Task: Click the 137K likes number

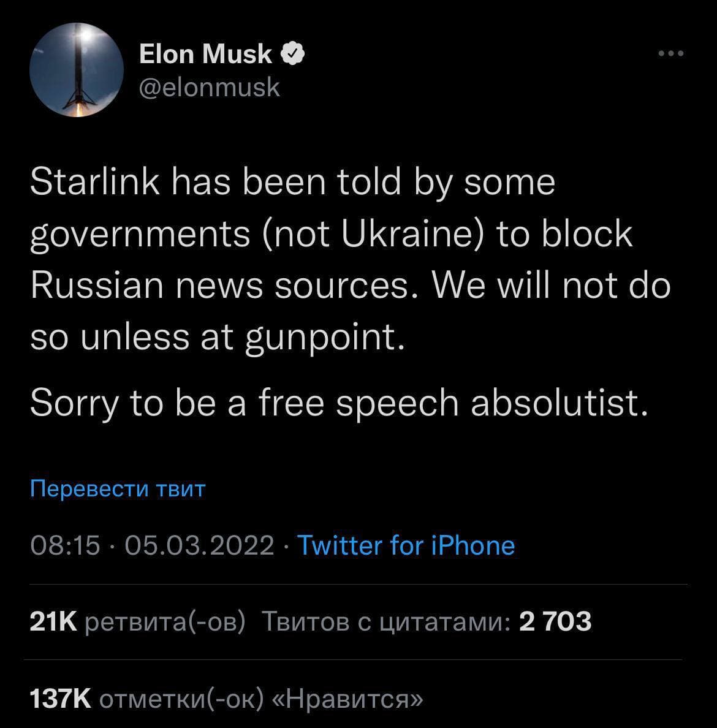Action: pyautogui.click(x=61, y=698)
